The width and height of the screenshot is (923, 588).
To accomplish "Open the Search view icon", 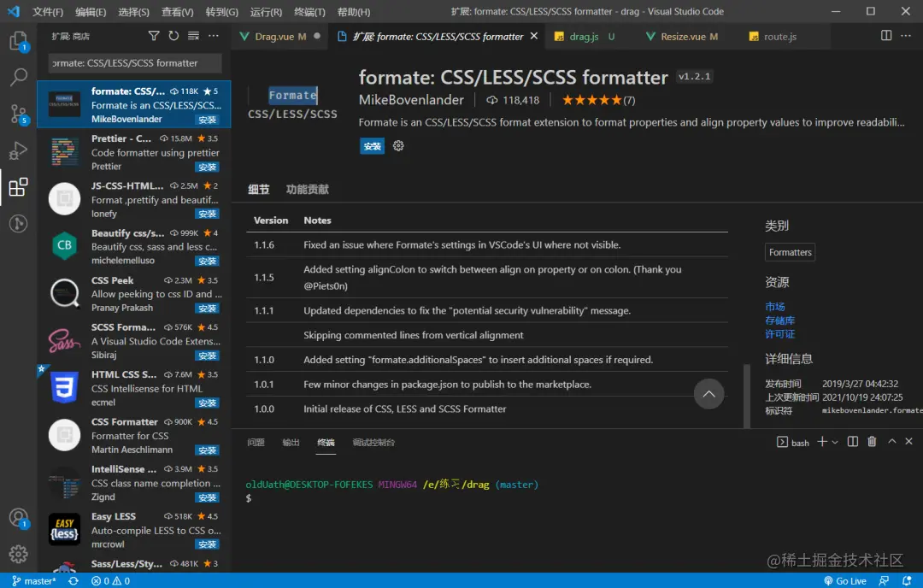I will [18, 77].
